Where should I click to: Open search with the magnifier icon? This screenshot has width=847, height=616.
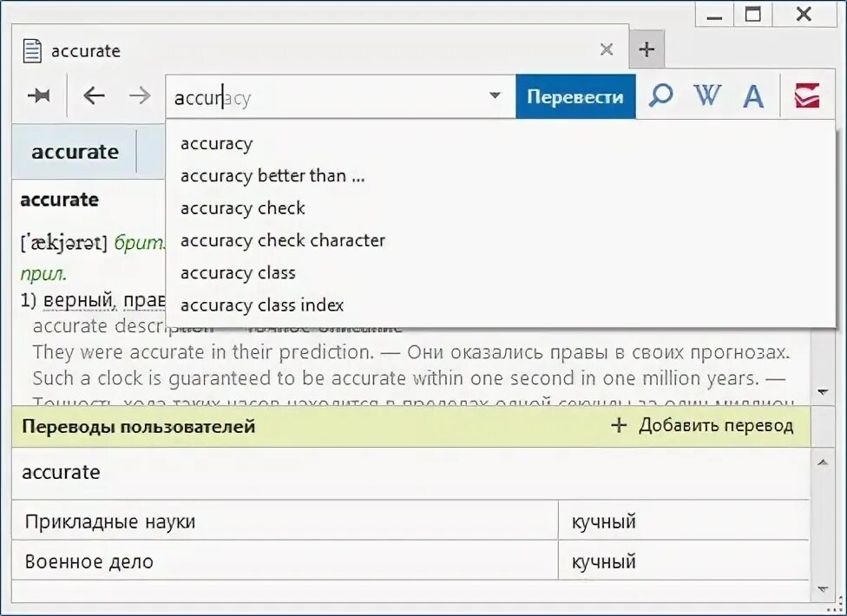coord(660,96)
